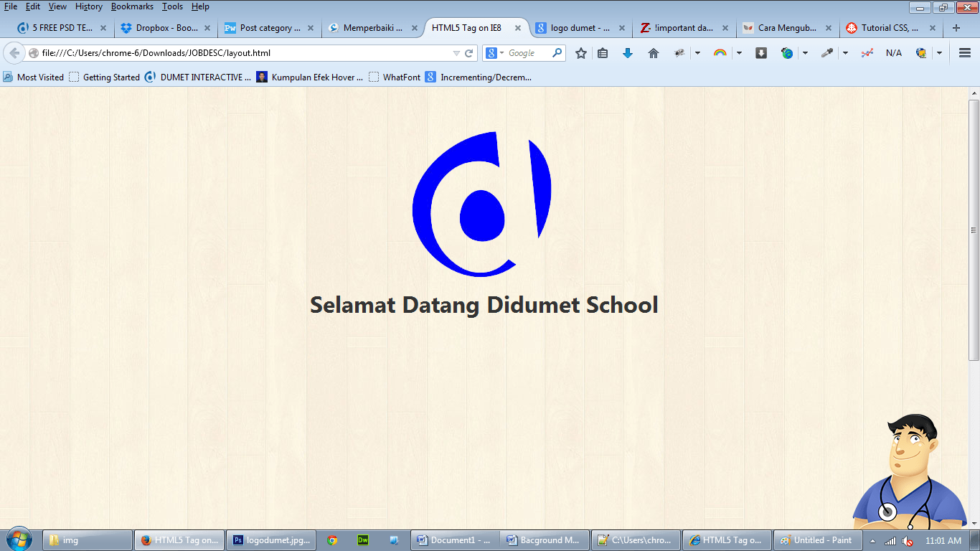Bookmark this page with the star icon
The width and height of the screenshot is (980, 551).
581,53
